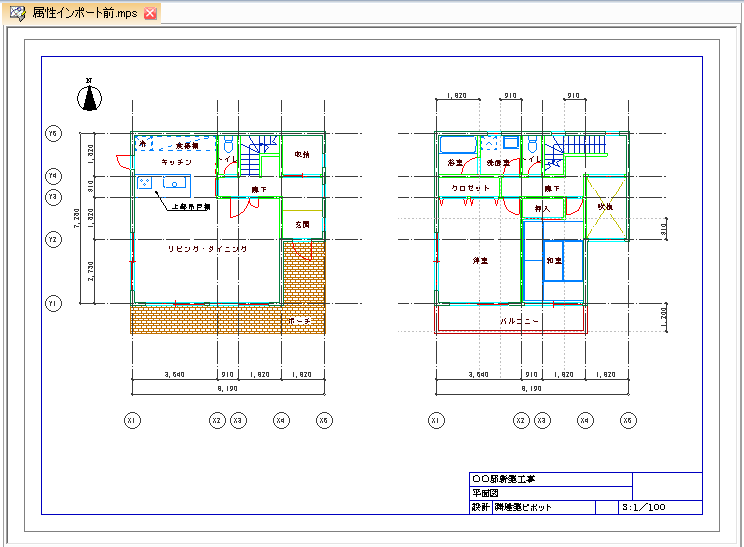Pick the Y5 grid axis bubble
Viewport: 744px width, 547px height.
[x=53, y=133]
